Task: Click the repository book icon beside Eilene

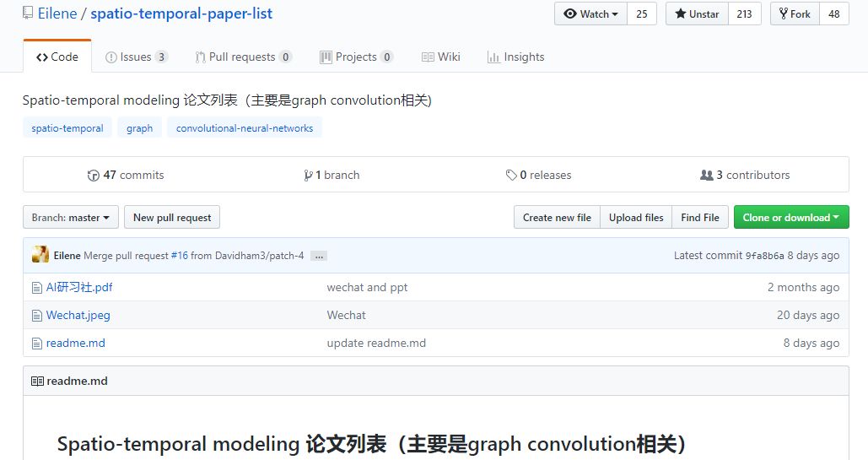Action: 28,13
